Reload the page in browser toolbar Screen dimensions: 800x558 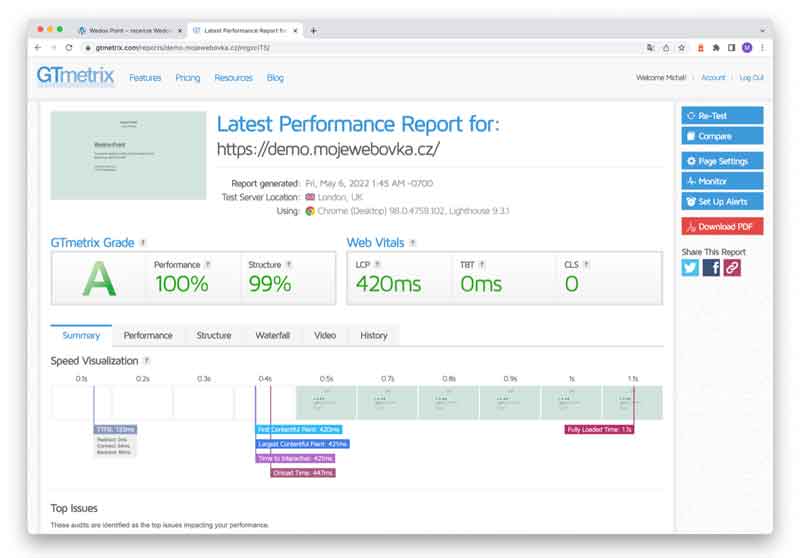[69, 47]
